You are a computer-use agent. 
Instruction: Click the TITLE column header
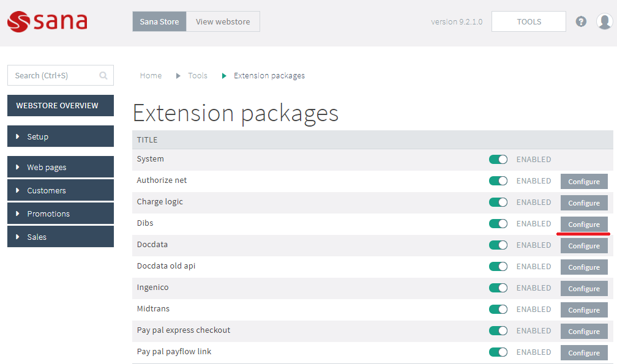coord(147,140)
